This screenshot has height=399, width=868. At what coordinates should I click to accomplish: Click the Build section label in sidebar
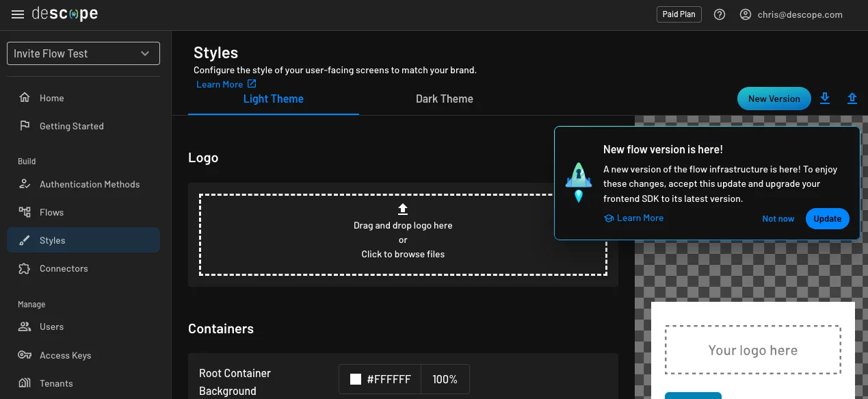(27, 162)
